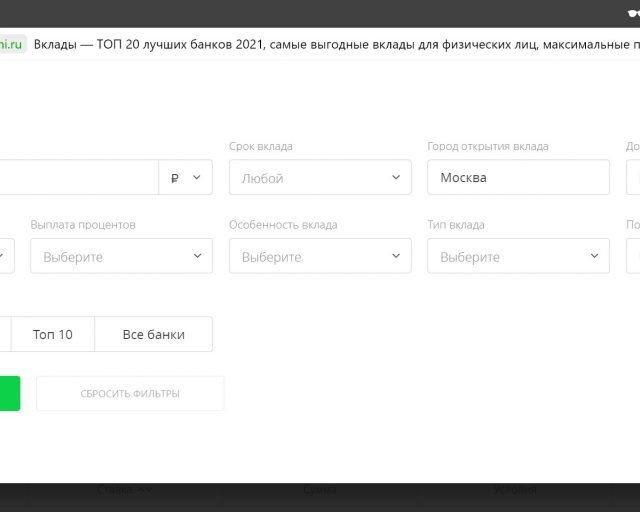Click the cut-off field right of the city input
Image resolution: width=640 pixels, height=512 pixels.
pyautogui.click(x=633, y=178)
